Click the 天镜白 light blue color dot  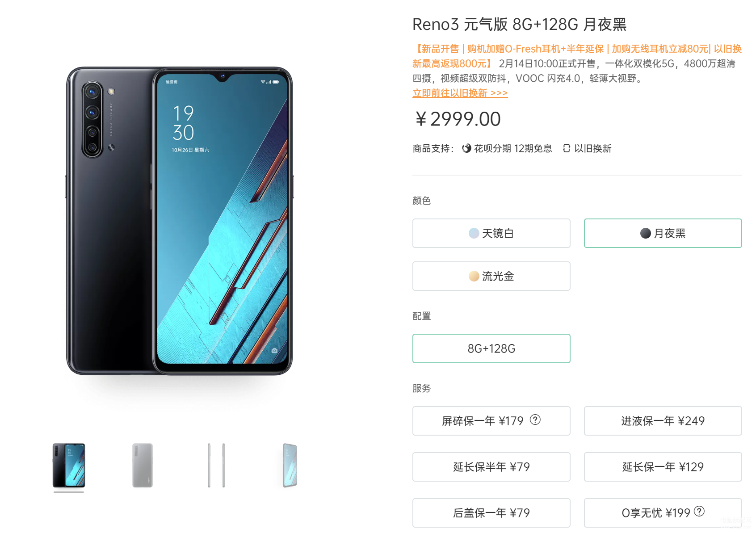click(x=474, y=233)
